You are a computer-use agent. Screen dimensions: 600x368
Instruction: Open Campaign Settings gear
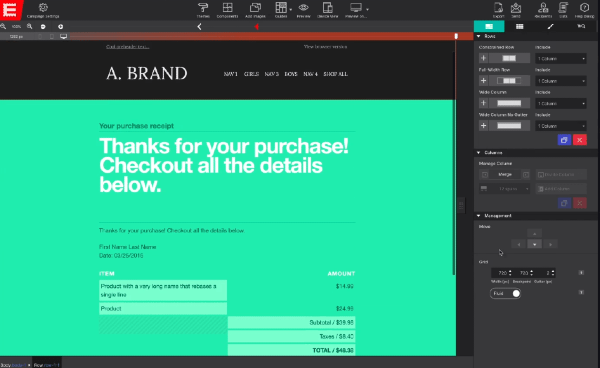click(43, 8)
